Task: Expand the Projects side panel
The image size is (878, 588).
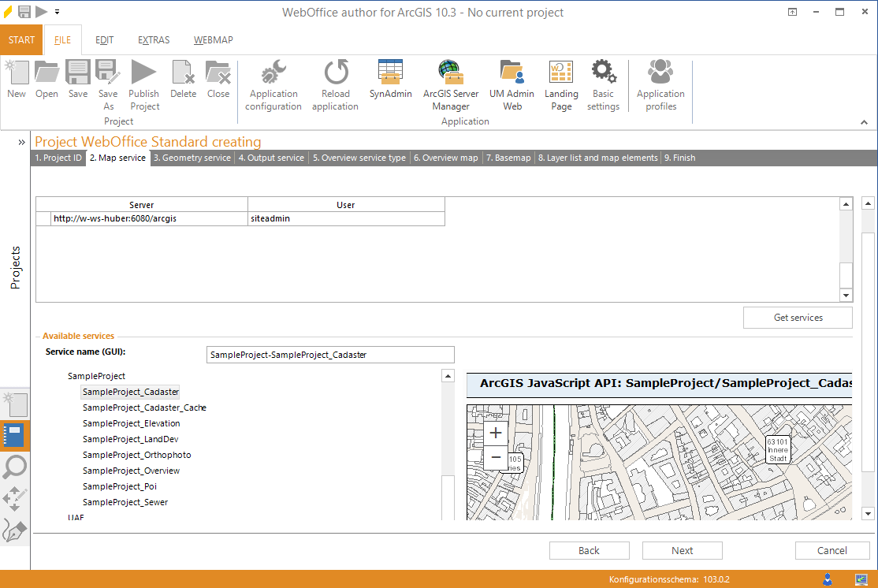Action: pyautogui.click(x=21, y=143)
